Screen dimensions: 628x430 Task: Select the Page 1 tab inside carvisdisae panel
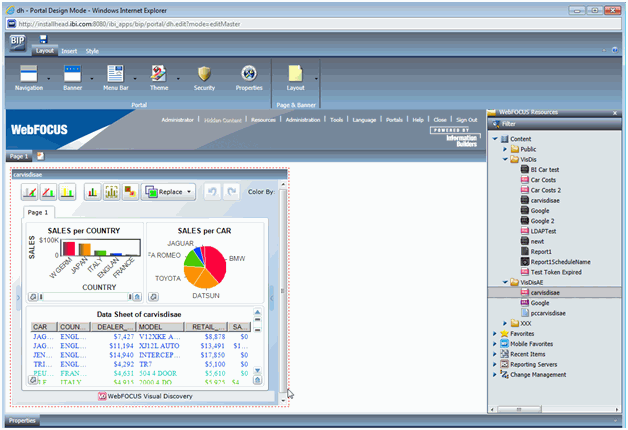tap(38, 212)
